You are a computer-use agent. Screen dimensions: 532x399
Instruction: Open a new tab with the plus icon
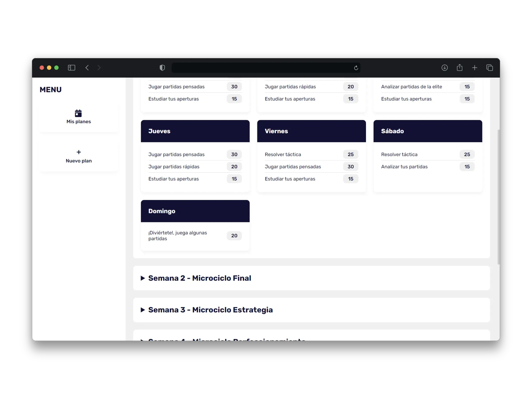pos(475,68)
